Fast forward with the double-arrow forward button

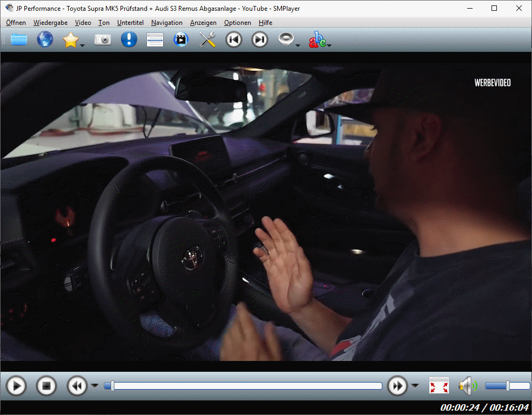(x=398, y=386)
